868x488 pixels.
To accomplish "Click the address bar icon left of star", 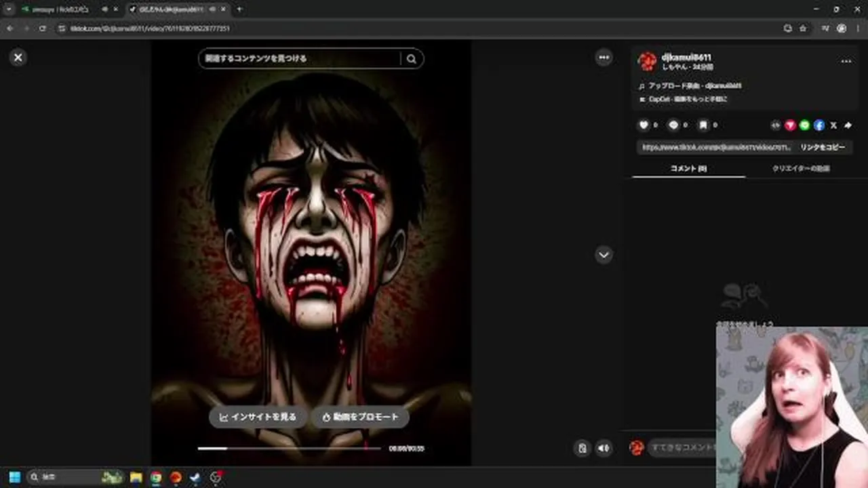I will 787,28.
